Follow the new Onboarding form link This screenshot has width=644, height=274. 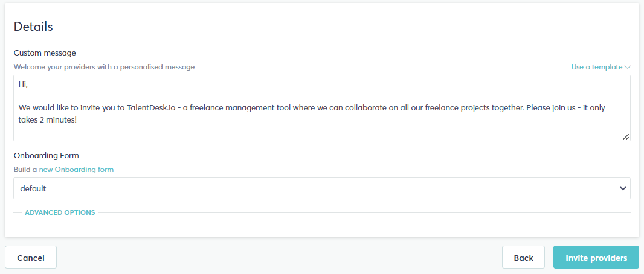point(76,170)
